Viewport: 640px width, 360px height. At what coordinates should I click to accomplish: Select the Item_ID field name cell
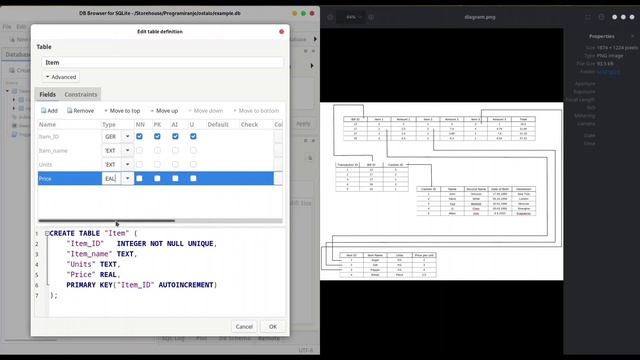coord(69,136)
